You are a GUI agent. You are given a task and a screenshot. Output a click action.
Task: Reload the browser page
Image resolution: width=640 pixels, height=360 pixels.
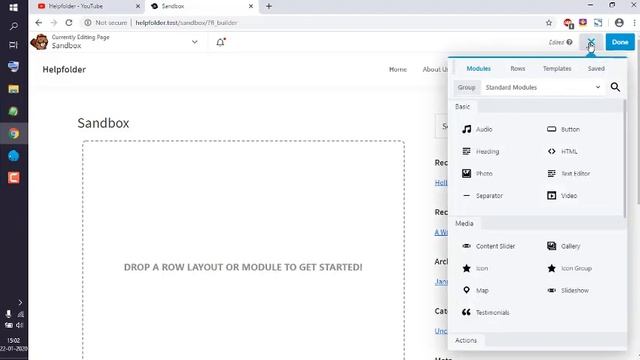pyautogui.click(x=69, y=23)
